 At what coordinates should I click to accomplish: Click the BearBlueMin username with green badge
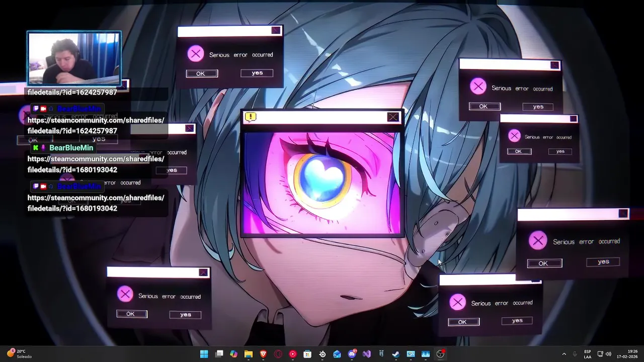point(71,148)
